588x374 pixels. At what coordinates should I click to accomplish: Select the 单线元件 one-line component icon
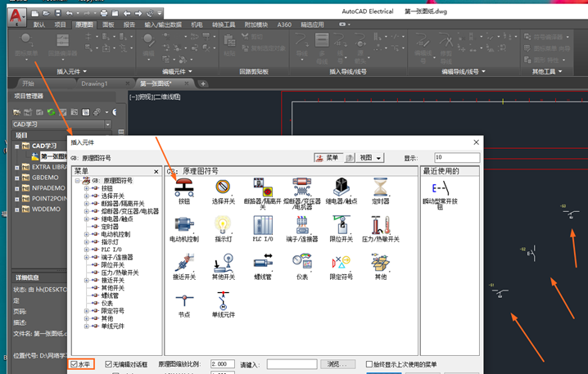(224, 300)
